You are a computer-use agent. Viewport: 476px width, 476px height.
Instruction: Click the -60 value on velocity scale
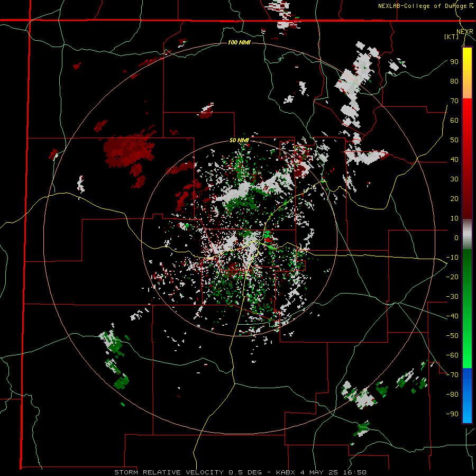[x=452, y=355]
